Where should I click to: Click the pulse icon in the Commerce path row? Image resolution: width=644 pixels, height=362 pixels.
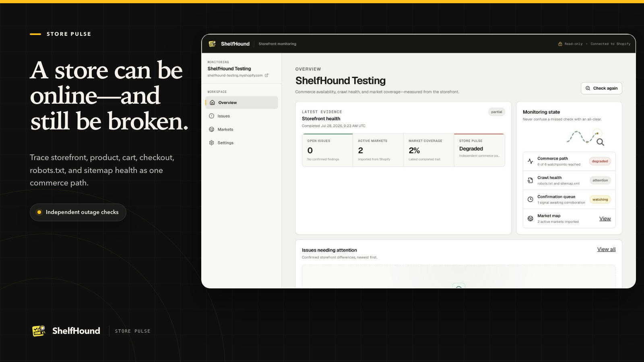(x=530, y=161)
